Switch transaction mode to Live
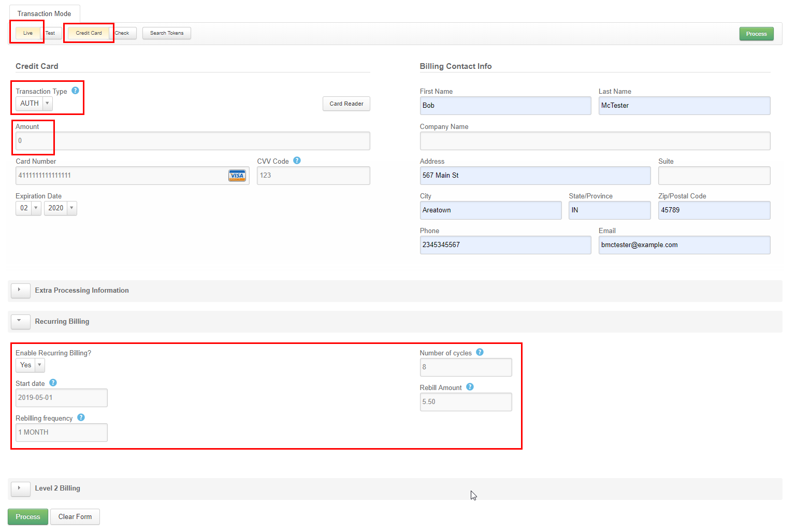The width and height of the screenshot is (796, 532). pos(28,33)
